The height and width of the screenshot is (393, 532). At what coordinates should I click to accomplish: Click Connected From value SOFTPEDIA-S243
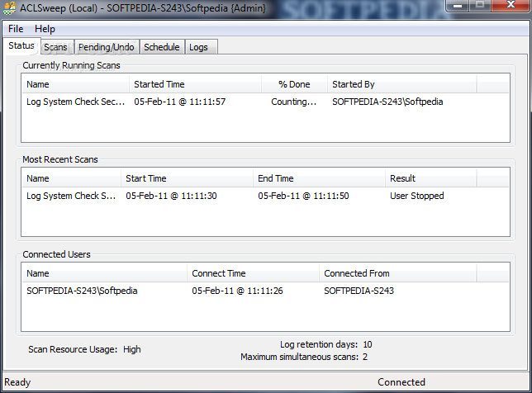click(359, 291)
